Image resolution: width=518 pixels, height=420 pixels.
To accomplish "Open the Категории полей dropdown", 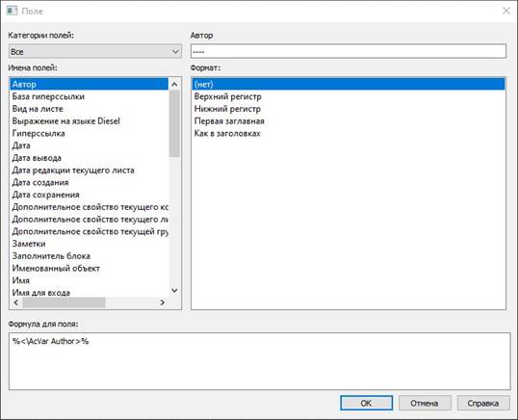I will (x=95, y=52).
